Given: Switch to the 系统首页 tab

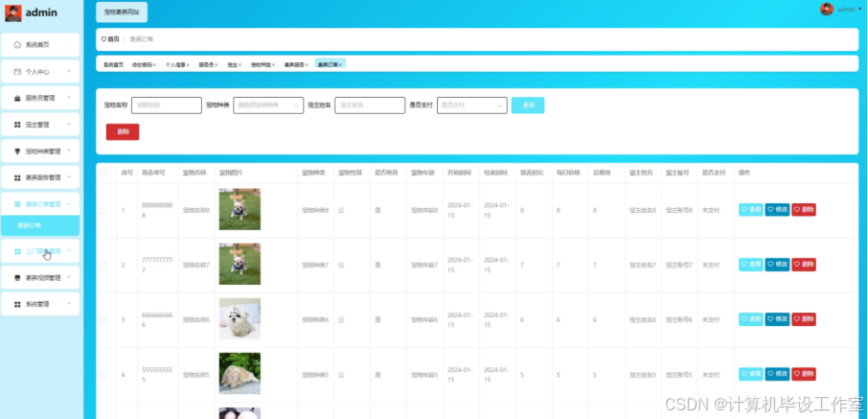Looking at the screenshot, I should (x=113, y=65).
